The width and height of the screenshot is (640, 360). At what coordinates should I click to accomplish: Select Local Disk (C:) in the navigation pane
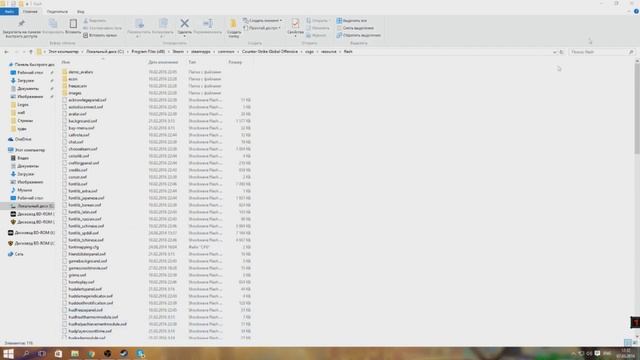[31, 206]
